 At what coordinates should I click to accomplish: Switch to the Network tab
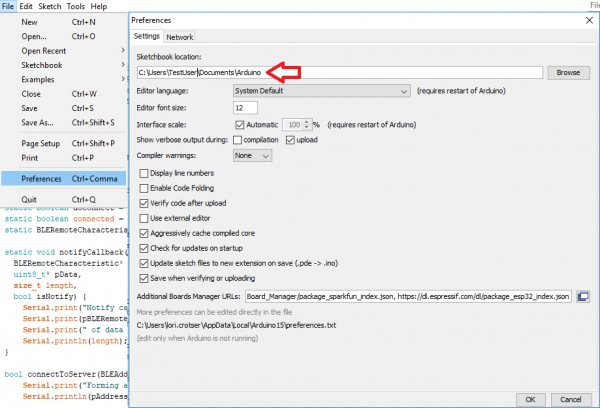pyautogui.click(x=180, y=37)
